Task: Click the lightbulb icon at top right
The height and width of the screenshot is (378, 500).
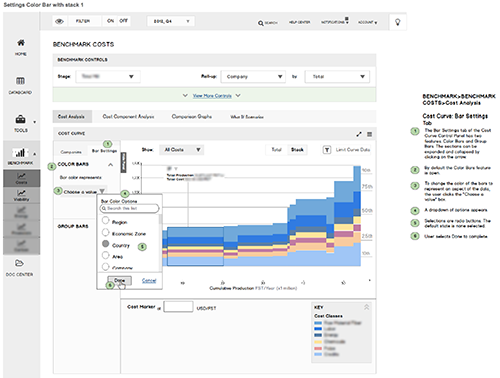Action: [397, 22]
